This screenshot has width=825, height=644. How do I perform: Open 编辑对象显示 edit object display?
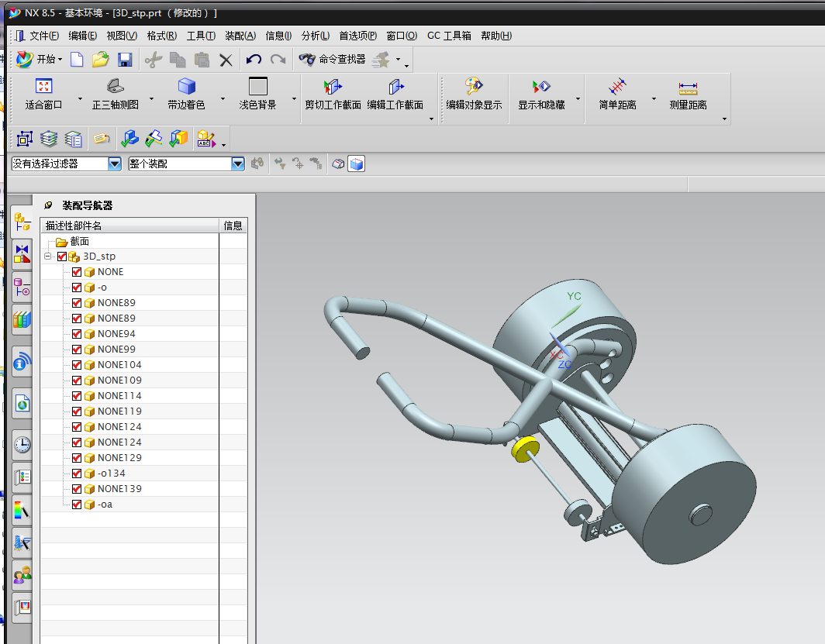point(474,95)
